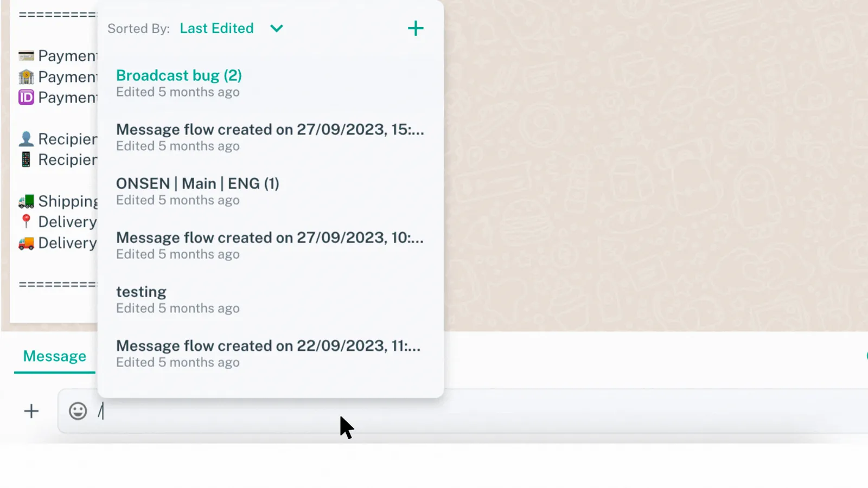The image size is (868, 488).
Task: Click the mobile phone Recipient icon
Action: (26, 160)
